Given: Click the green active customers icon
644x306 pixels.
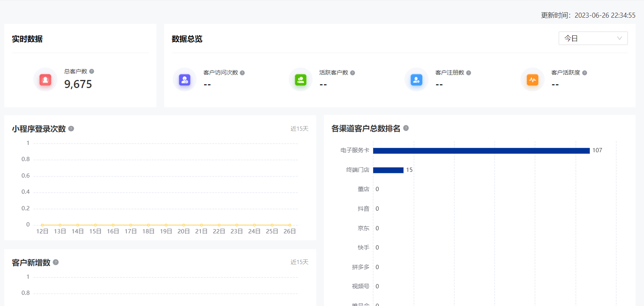Looking at the screenshot, I should pos(300,80).
